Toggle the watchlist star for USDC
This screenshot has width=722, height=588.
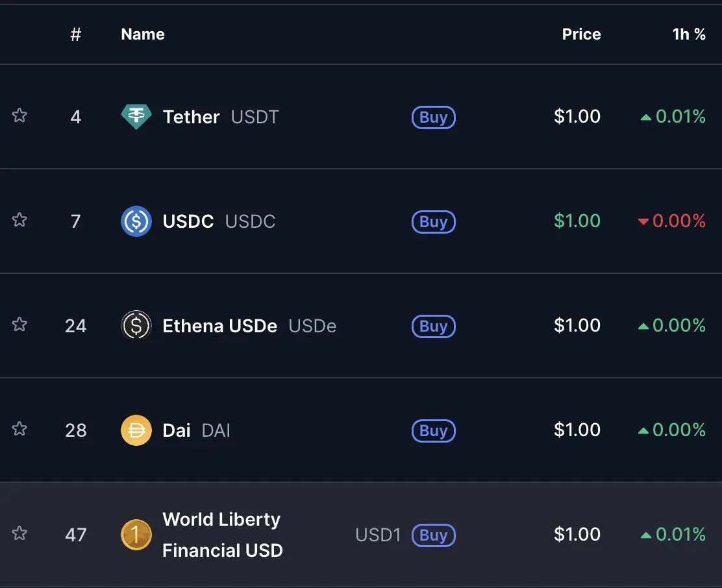click(19, 219)
